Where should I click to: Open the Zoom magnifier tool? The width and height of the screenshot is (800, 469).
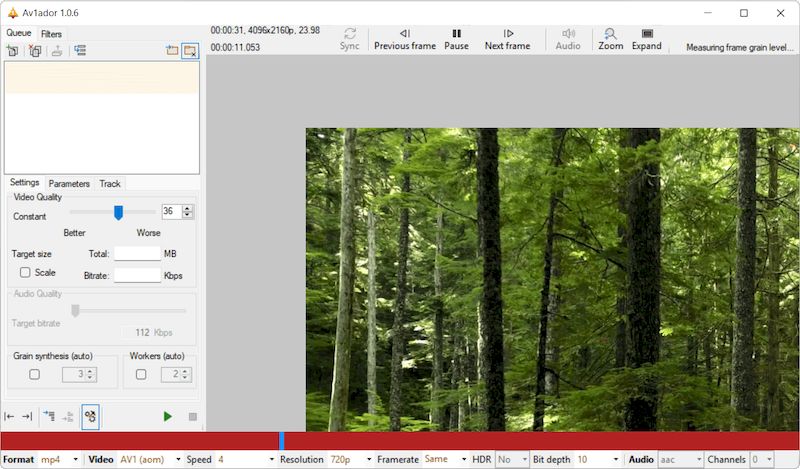click(x=610, y=39)
